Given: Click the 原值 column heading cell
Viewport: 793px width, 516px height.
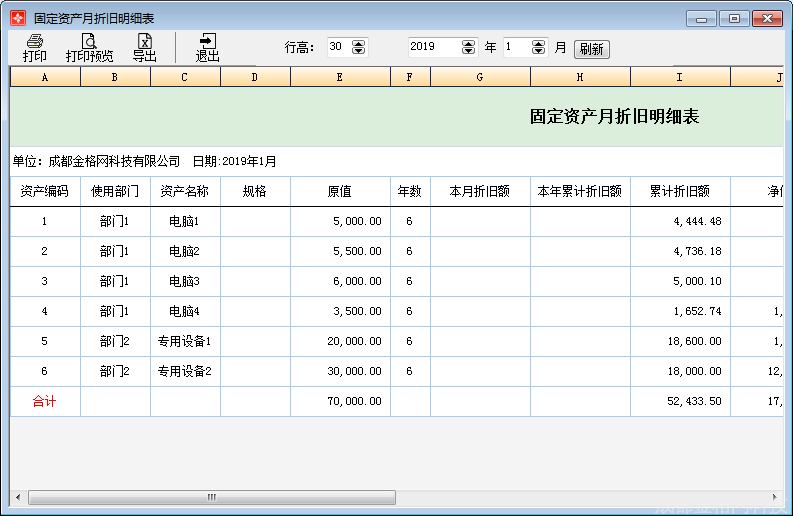Looking at the screenshot, I should tap(340, 191).
